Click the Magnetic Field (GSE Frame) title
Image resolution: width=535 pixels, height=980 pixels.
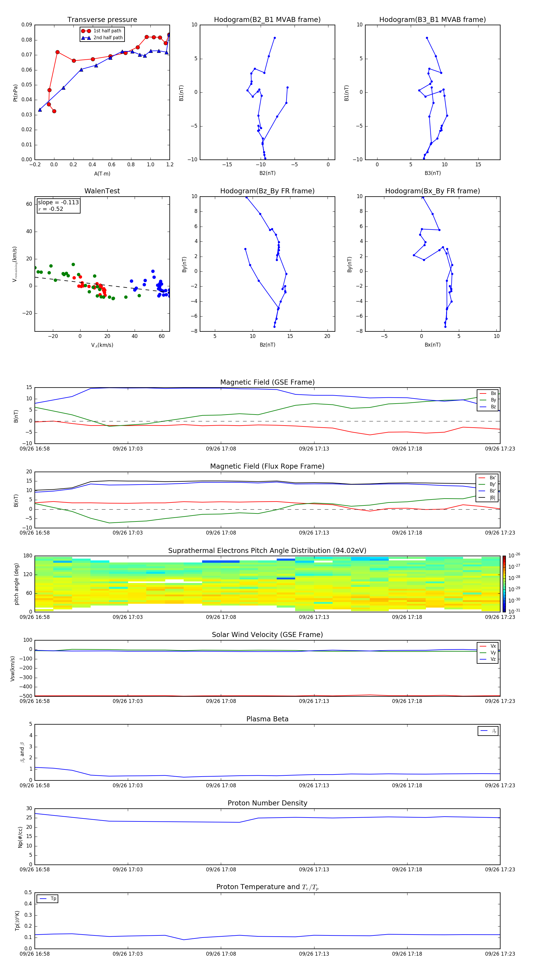click(267, 382)
